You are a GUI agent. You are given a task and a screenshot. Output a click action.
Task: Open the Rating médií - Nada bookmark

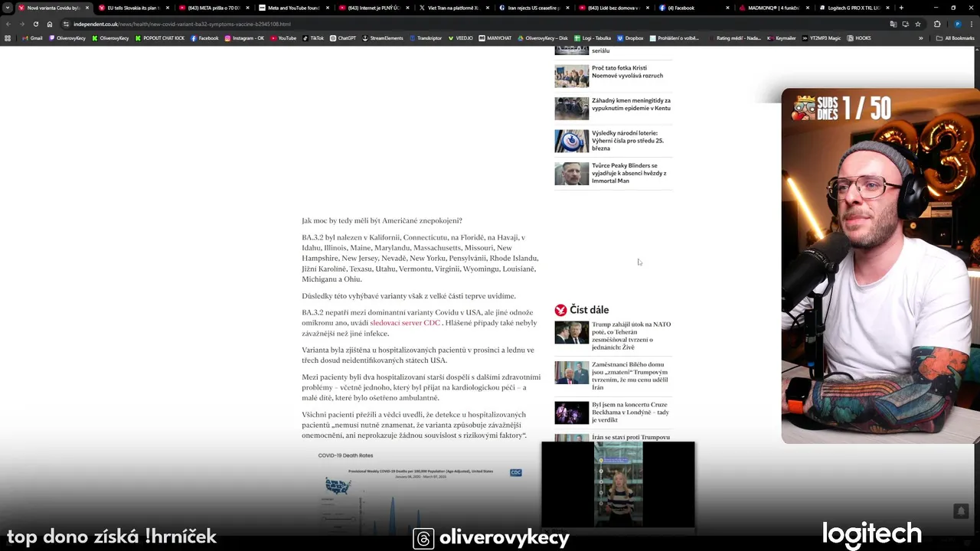pyautogui.click(x=734, y=37)
